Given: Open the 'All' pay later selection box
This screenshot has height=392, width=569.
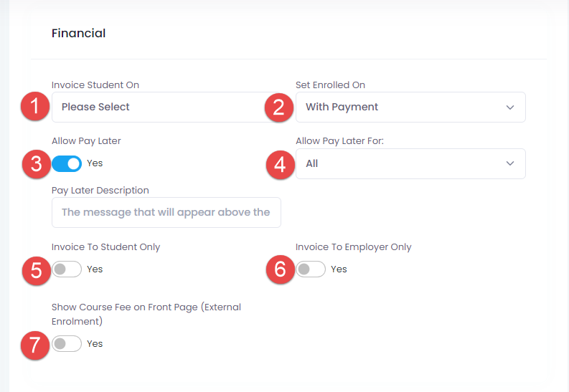Looking at the screenshot, I should point(402,163).
